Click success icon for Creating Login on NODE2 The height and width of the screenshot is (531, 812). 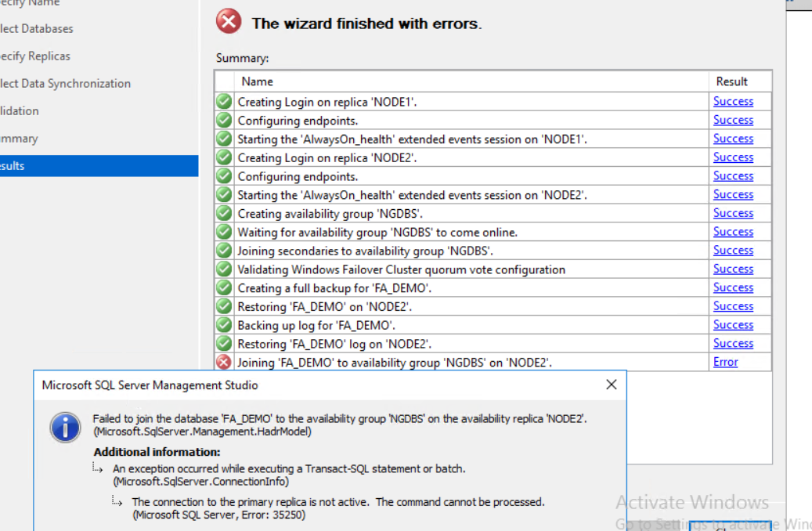(224, 157)
